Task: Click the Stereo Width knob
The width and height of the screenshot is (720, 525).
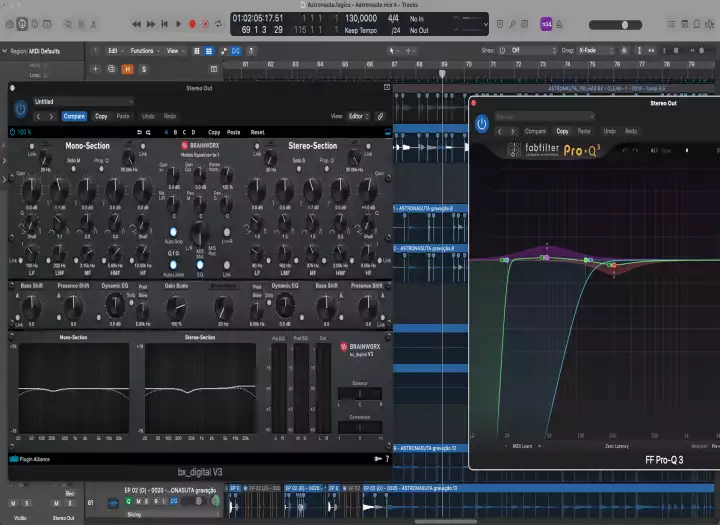Action: (227, 175)
